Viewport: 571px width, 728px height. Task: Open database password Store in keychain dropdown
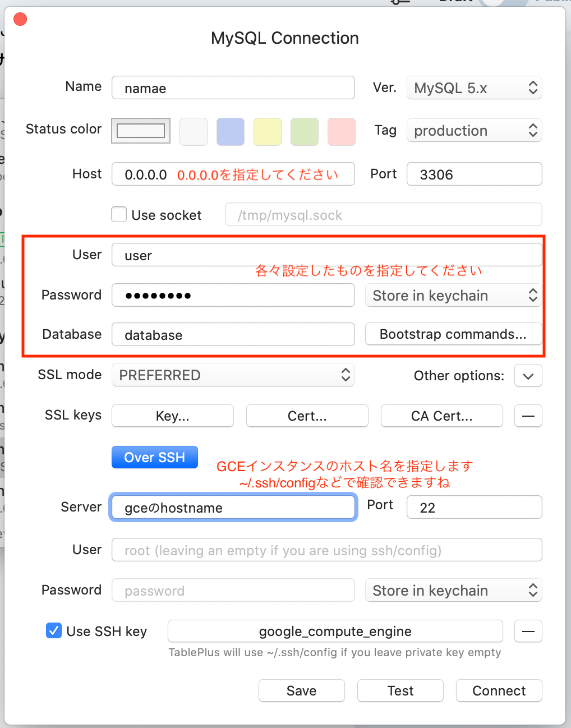[x=453, y=295]
